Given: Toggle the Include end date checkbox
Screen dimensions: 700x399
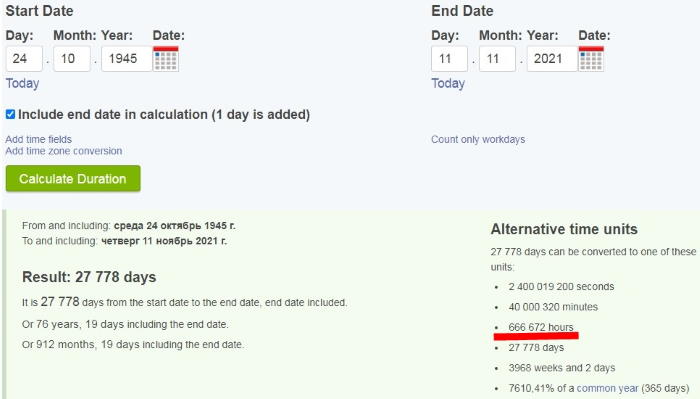Looking at the screenshot, I should click(10, 115).
